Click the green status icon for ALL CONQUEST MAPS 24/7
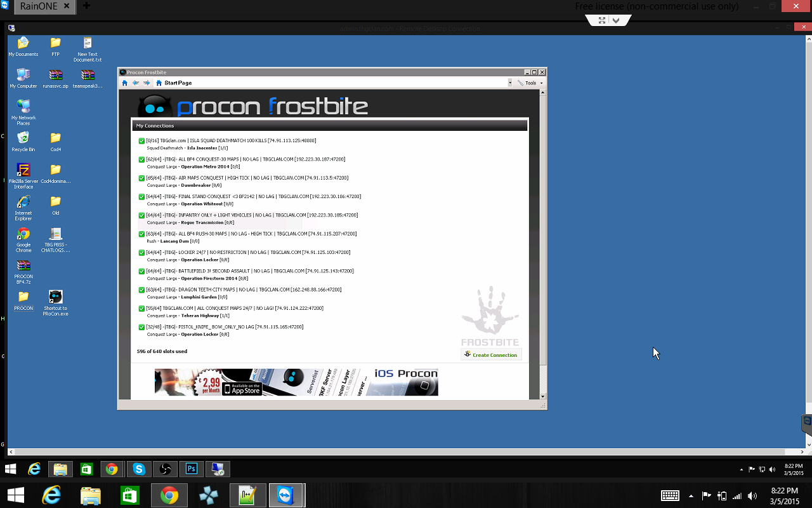 [141, 309]
